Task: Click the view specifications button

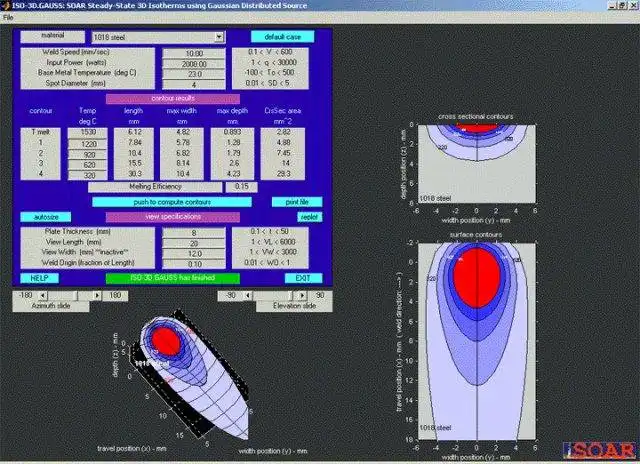Action: [x=173, y=217]
